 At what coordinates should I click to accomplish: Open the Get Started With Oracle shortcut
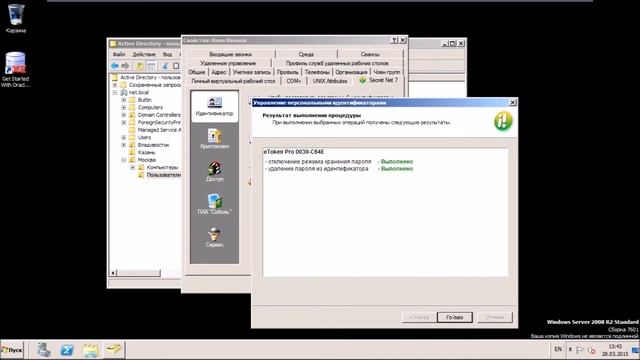16,69
